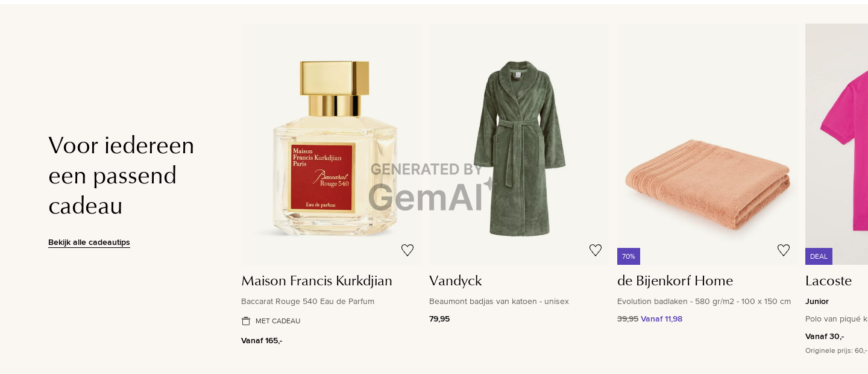Click the DEAL badge on Lacoste
The image size is (868, 374).
[x=819, y=256]
